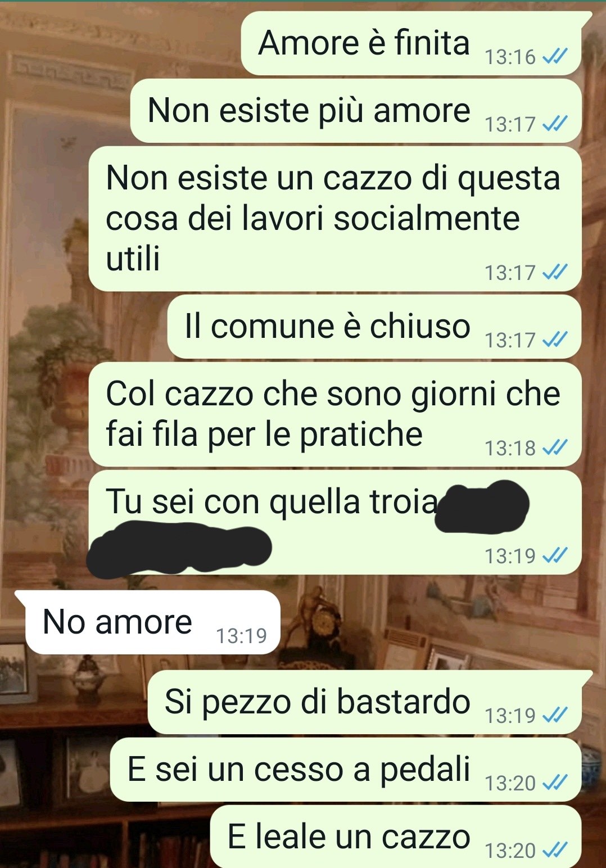Tap the received 'No amore' message
Viewport: 606px width, 868px height.
point(147,622)
